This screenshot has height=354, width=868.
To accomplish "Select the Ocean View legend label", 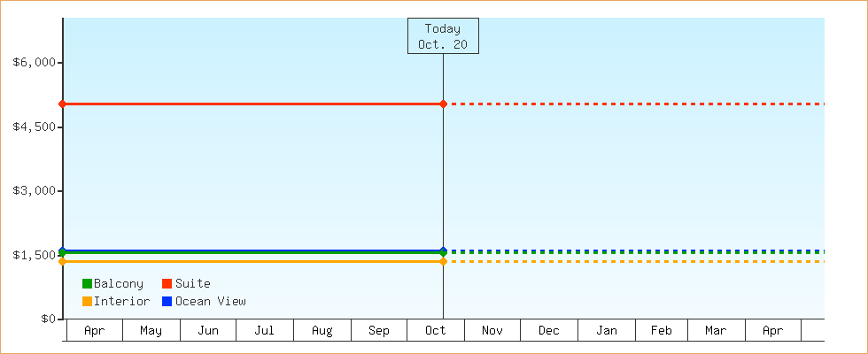I will tap(210, 302).
